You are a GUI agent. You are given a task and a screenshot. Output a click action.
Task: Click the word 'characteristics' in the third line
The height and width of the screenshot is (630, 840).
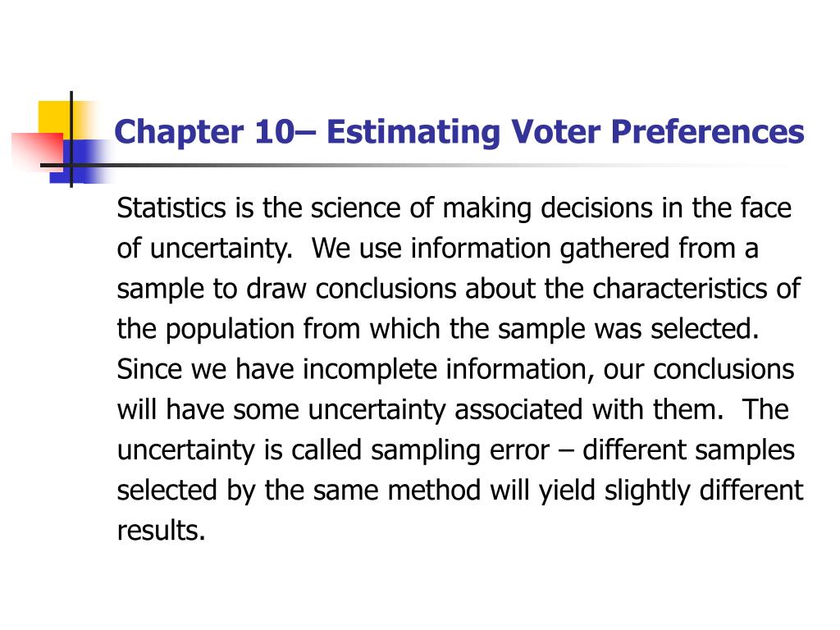pyautogui.click(x=680, y=288)
